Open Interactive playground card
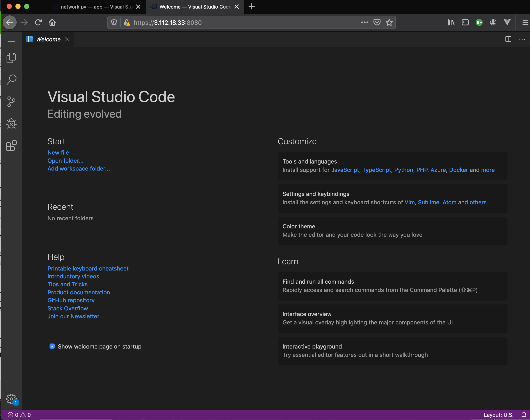530x420 pixels. pos(393,351)
